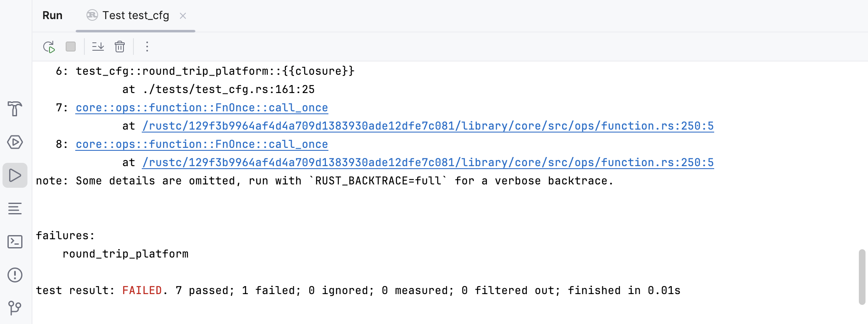
Task: Open frame 7 FnOnce::call_once link
Action: click(202, 108)
